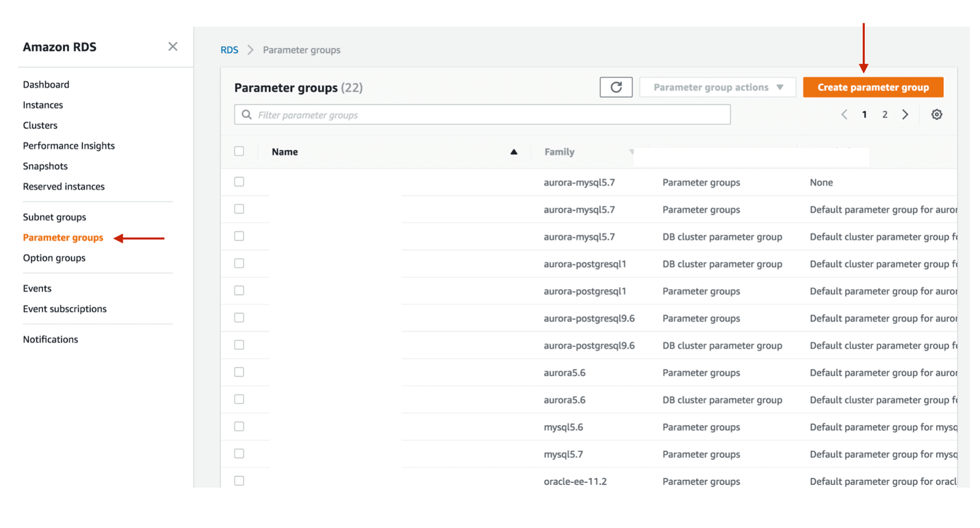
Task: Close the Amazon RDS sidebar panel
Action: (172, 47)
